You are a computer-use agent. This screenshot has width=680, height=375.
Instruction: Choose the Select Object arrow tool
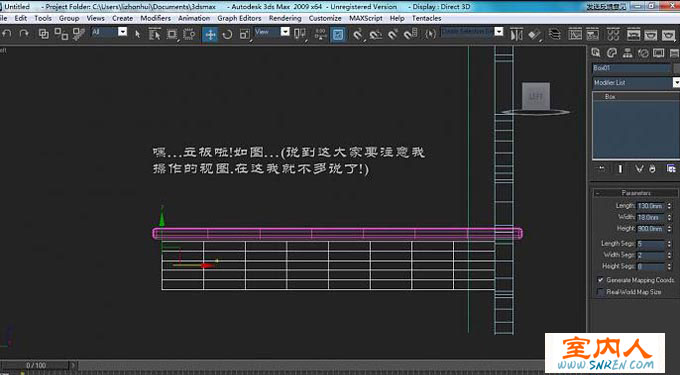[x=137, y=34]
